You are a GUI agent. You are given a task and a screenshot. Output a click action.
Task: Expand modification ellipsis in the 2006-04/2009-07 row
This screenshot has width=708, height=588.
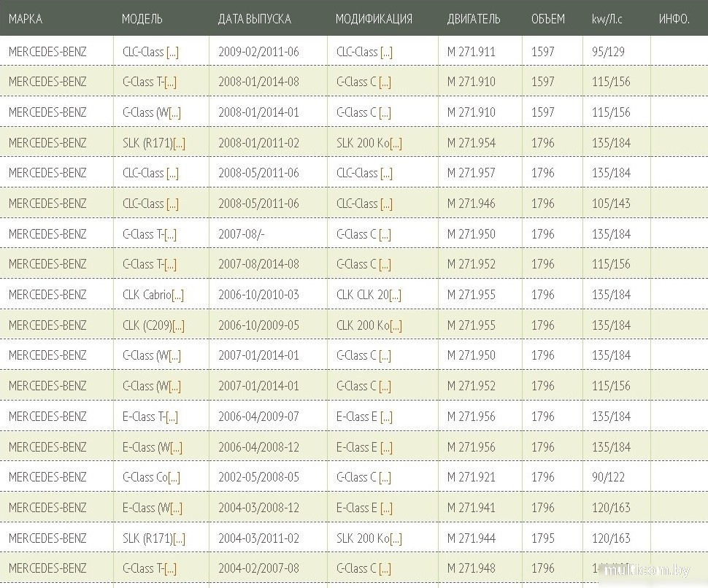[386, 417]
